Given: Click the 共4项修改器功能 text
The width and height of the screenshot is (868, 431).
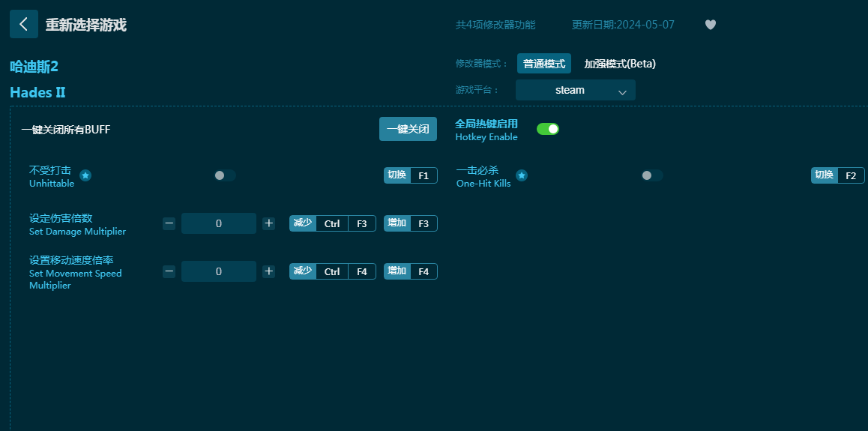Looking at the screenshot, I should (495, 25).
